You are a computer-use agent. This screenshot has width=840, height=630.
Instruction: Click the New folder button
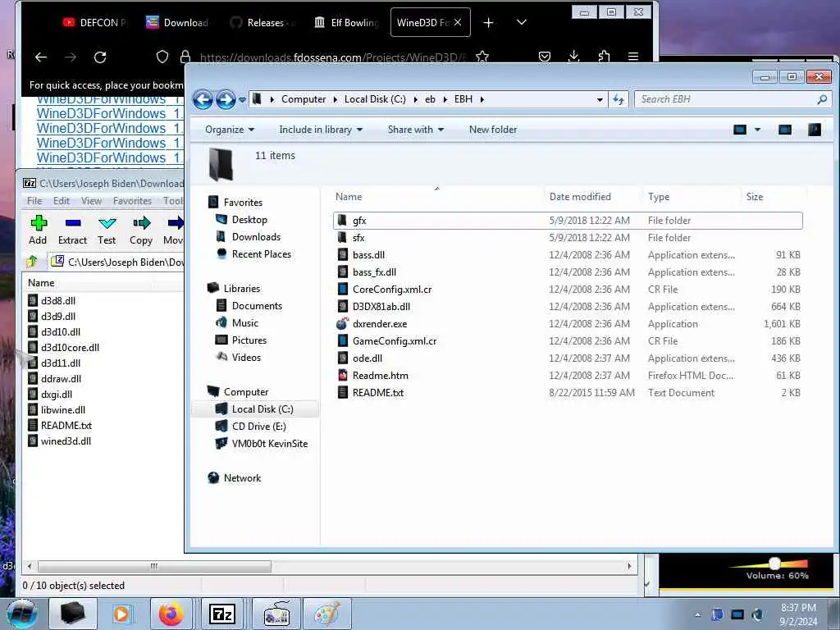[x=493, y=130]
